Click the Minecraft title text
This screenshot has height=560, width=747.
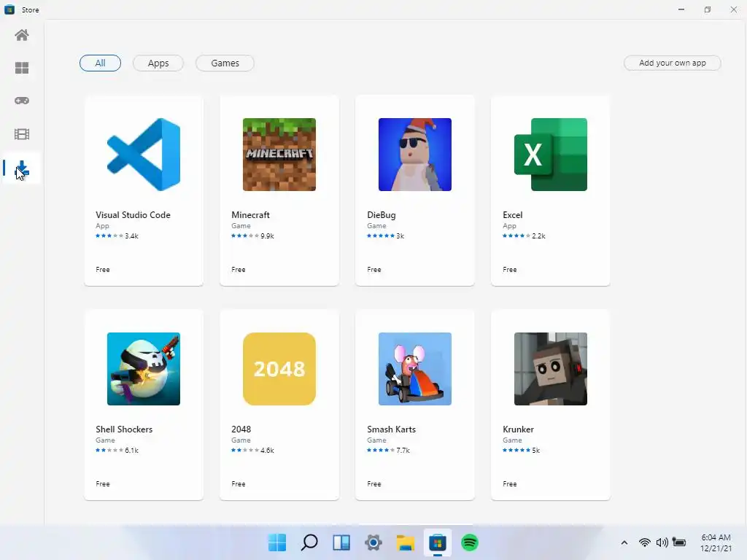click(251, 215)
